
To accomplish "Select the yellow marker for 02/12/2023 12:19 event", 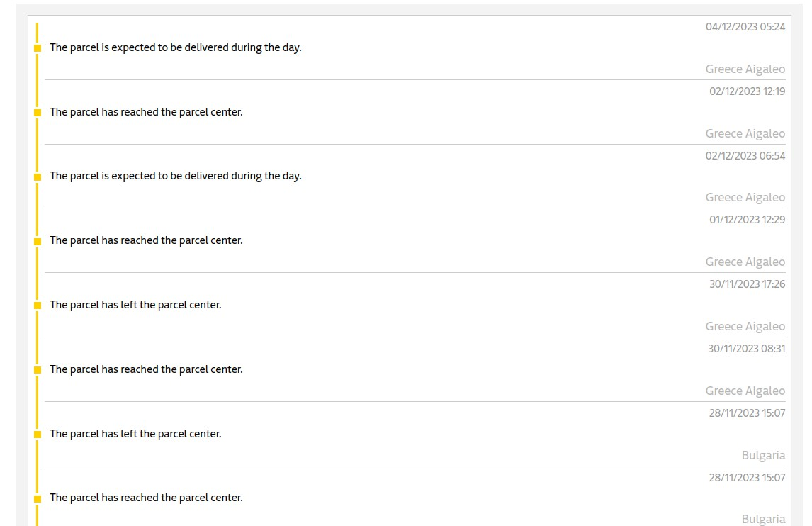I will tap(38, 113).
